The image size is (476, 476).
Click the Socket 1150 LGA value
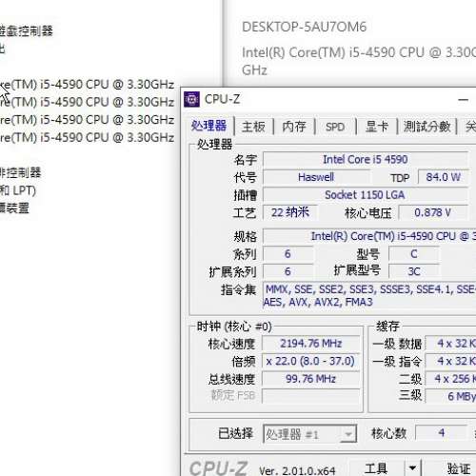(x=366, y=195)
